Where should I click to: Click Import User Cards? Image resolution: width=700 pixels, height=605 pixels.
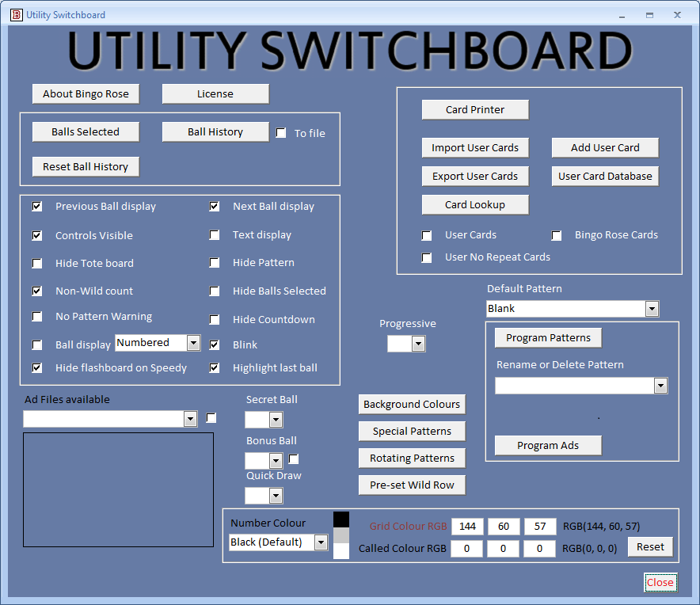475,148
